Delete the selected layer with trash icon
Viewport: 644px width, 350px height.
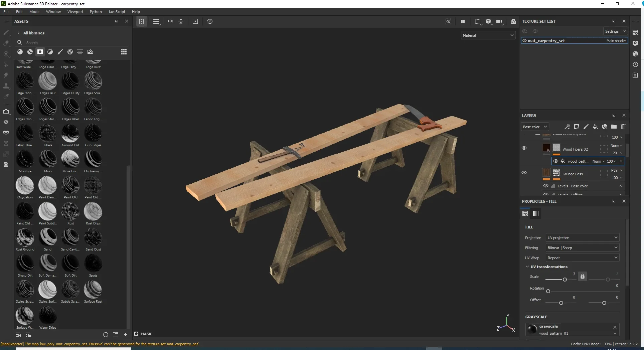pos(623,127)
